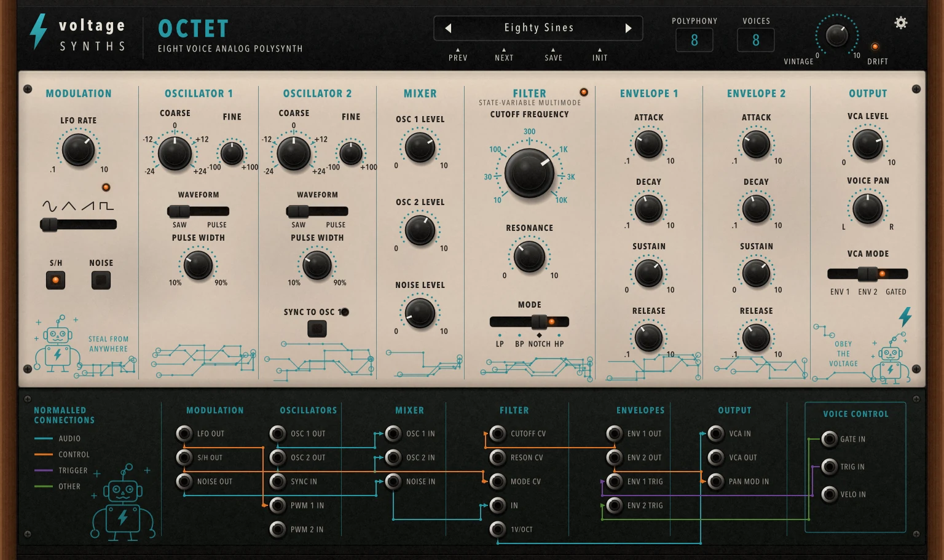The image size is (944, 560).
Task: Click the next preset arrow
Action: (628, 28)
